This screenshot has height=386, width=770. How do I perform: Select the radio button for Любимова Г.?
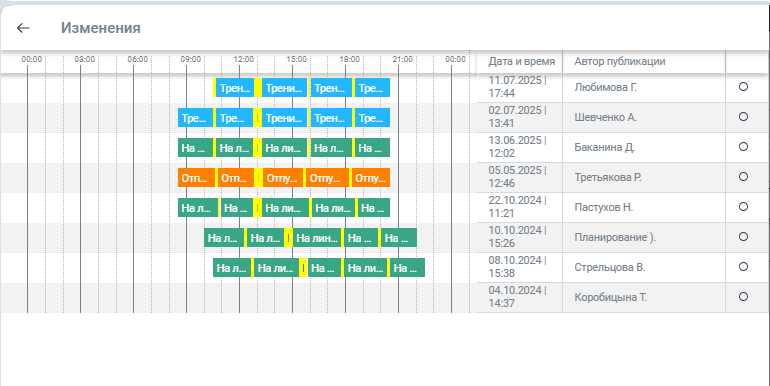click(x=743, y=86)
